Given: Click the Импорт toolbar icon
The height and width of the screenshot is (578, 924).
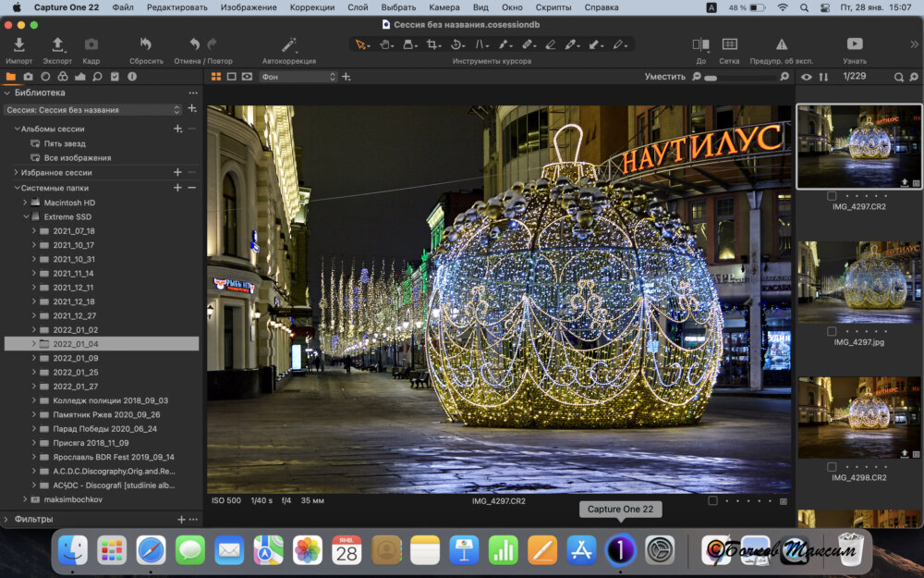Looking at the screenshot, I should 18,44.
